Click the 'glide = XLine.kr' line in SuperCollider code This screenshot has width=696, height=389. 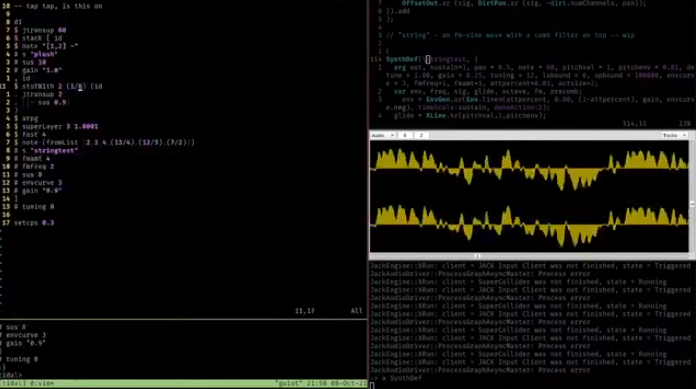(470, 115)
